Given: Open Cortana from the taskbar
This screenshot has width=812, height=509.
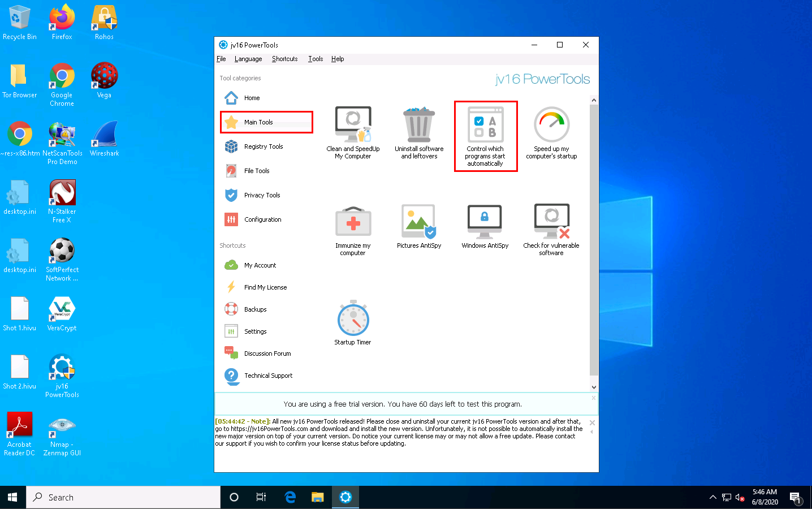Looking at the screenshot, I should [x=234, y=497].
